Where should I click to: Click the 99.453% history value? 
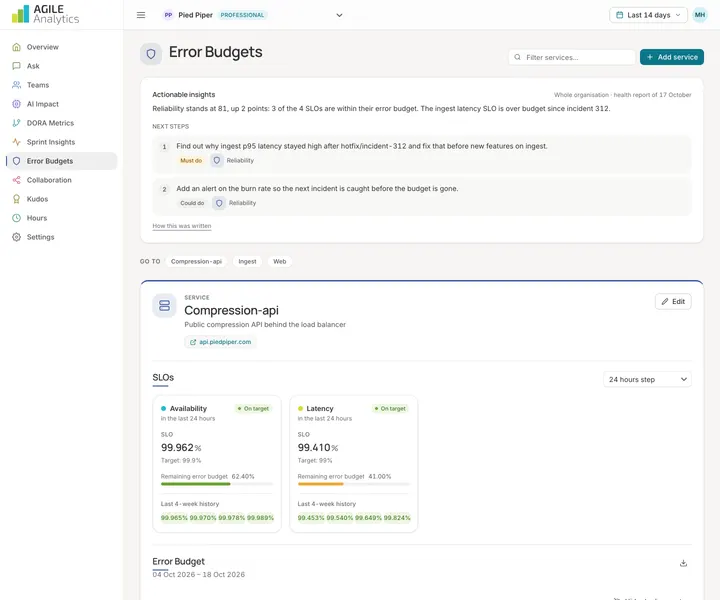[x=311, y=518]
